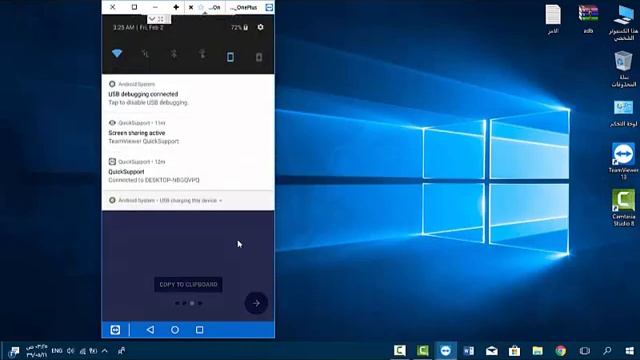This screenshot has height=360, width=640.
Task: Open Microsoft Store from taskbar
Action: pos(514,351)
